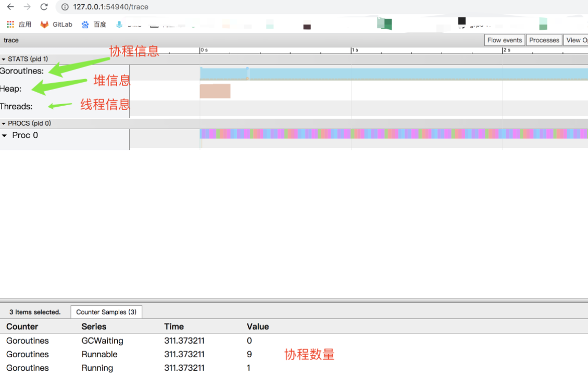Switch to the Counter Samples tab

pos(106,311)
